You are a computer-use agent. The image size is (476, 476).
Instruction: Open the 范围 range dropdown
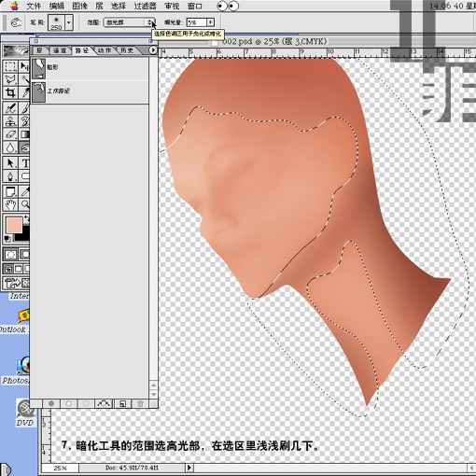point(129,22)
